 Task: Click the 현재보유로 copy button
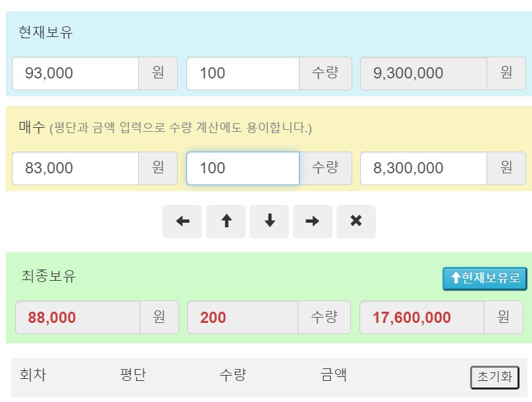[485, 279]
